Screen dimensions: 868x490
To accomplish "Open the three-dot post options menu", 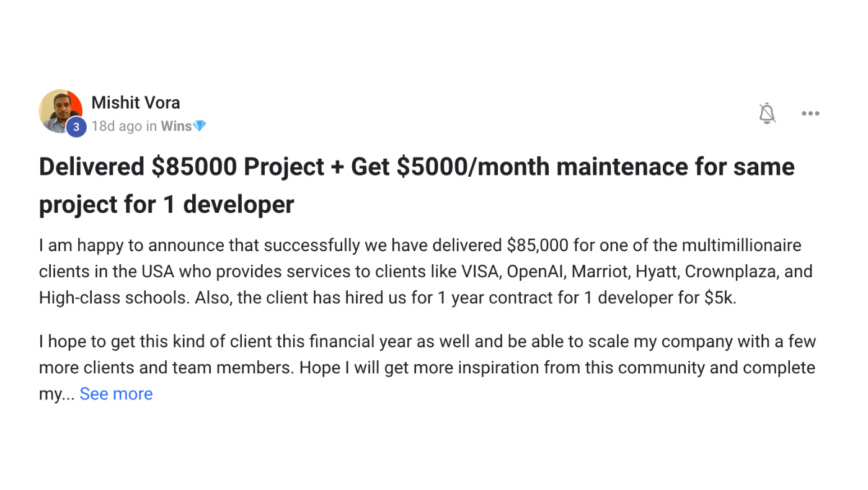I will [x=810, y=114].
